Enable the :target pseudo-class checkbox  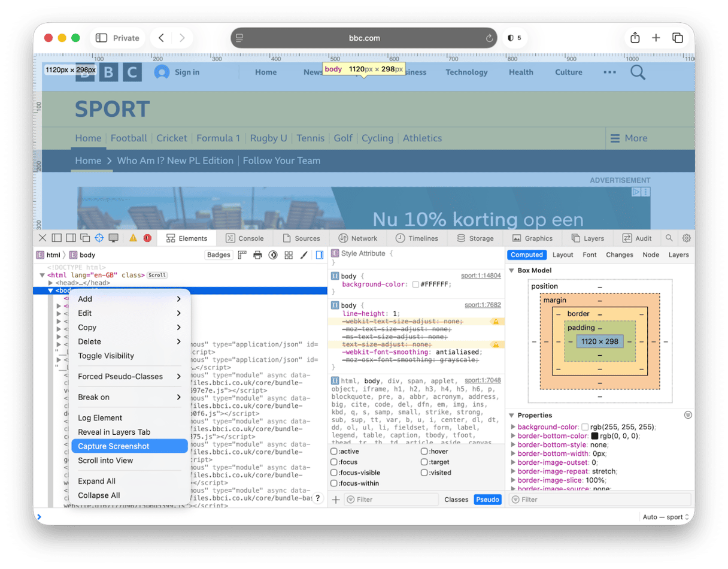[424, 462]
